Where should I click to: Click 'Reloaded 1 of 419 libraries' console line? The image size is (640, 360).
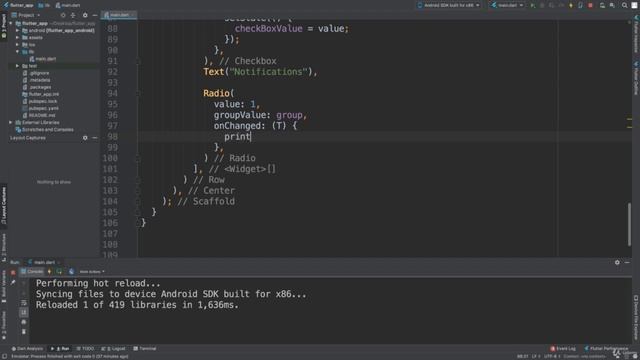tap(137, 305)
